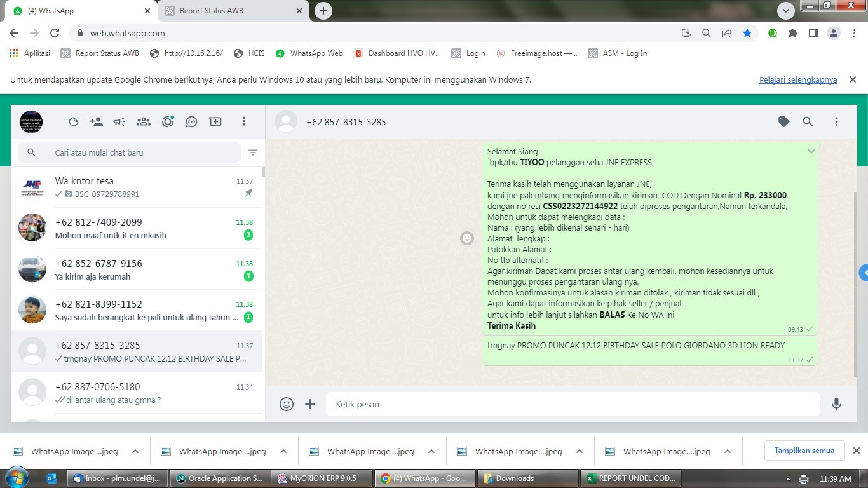Expand the last WhatsApp Image download options

pos(728,451)
